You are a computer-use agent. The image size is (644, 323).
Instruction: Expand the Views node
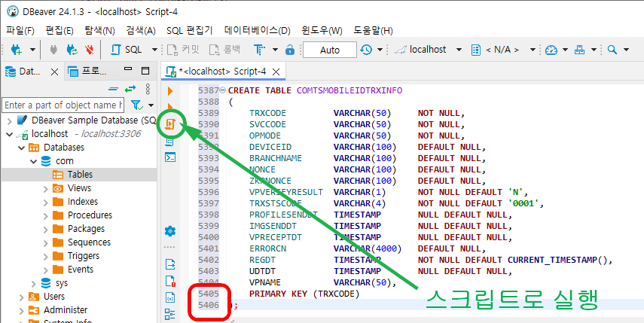point(46,188)
